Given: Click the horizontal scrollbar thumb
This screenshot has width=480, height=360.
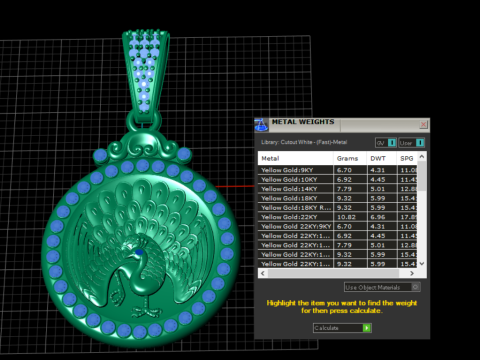Looking at the screenshot, I should pos(333,273).
